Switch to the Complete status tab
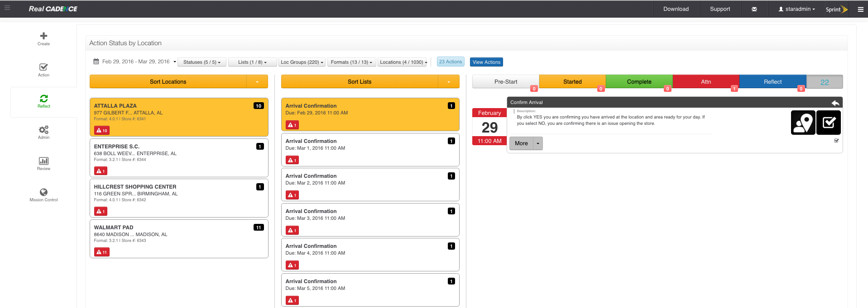868x308 pixels. pyautogui.click(x=639, y=82)
